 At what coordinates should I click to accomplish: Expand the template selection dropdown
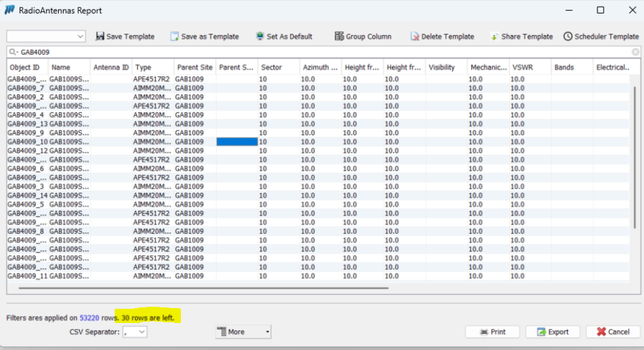point(81,36)
